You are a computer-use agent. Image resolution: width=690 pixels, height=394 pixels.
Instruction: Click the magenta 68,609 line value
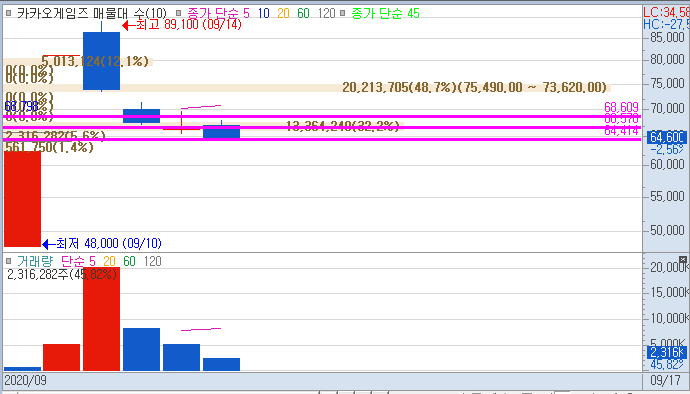click(x=621, y=107)
